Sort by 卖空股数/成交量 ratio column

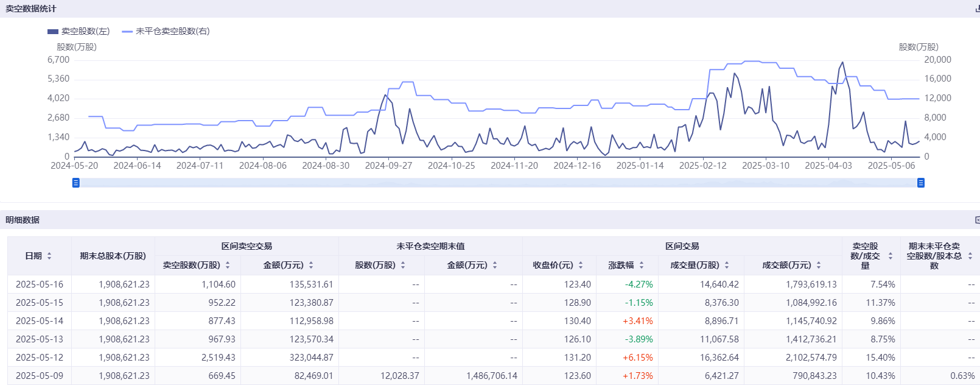coord(891,256)
